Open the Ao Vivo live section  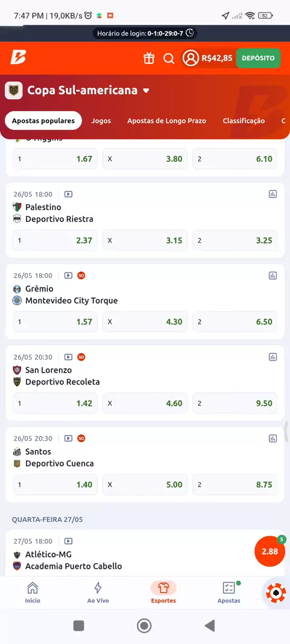(98, 592)
